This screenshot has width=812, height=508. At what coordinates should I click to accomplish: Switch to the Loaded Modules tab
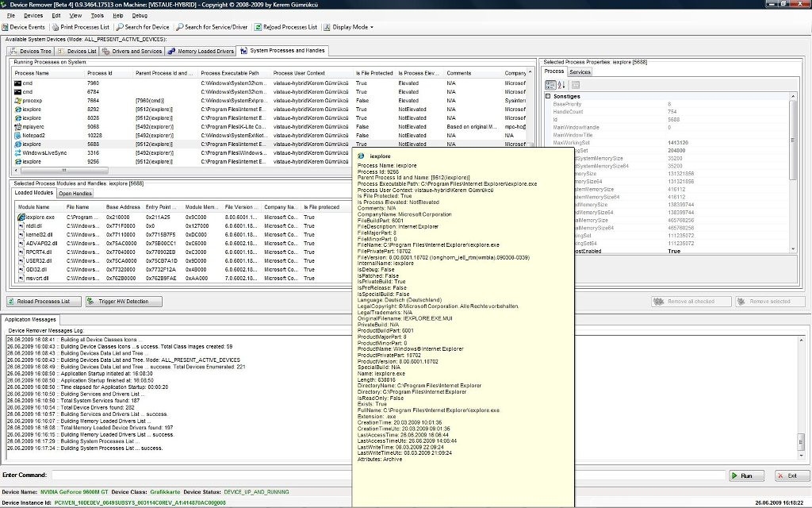point(33,193)
